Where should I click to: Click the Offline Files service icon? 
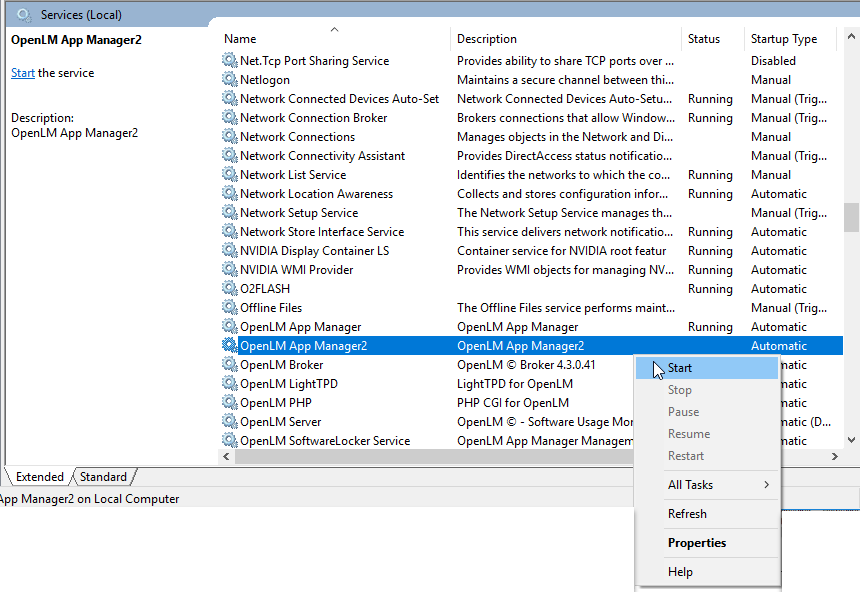click(230, 307)
